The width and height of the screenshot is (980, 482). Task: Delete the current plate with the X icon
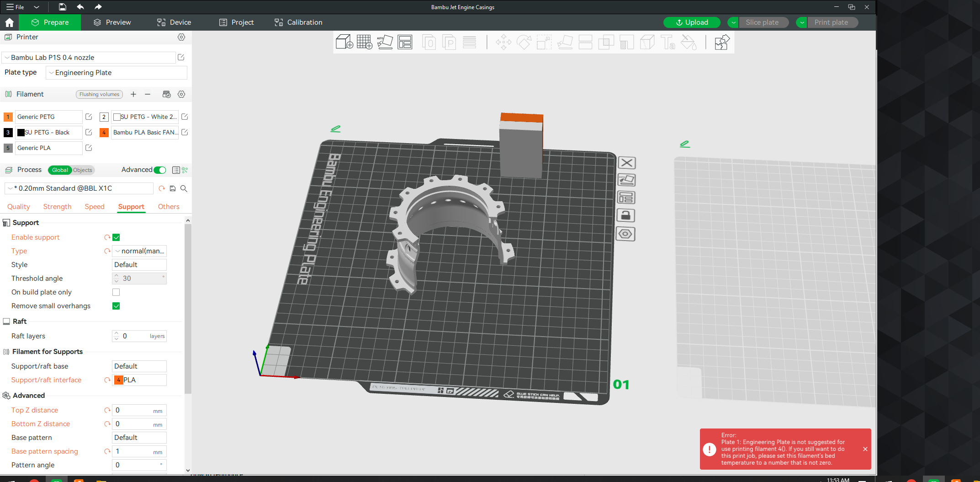(x=626, y=163)
